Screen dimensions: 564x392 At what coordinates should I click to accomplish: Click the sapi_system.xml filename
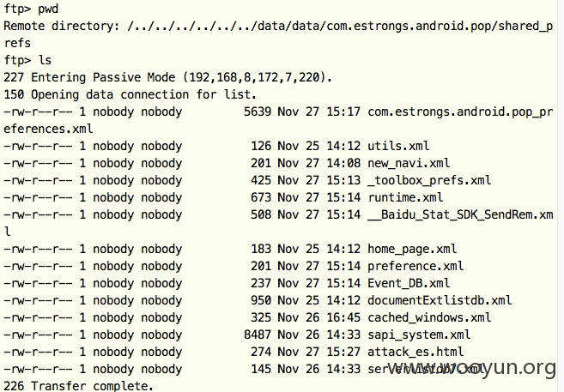pyautogui.click(x=419, y=335)
